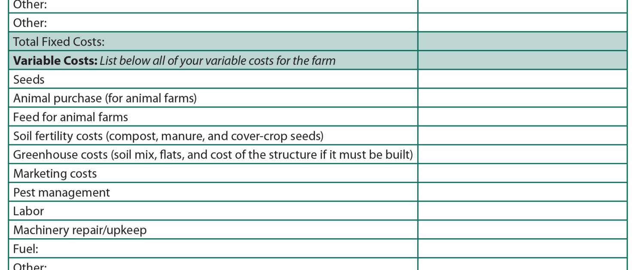The image size is (644, 270).
Task: Select the Pest management label text
Action: pos(61,192)
